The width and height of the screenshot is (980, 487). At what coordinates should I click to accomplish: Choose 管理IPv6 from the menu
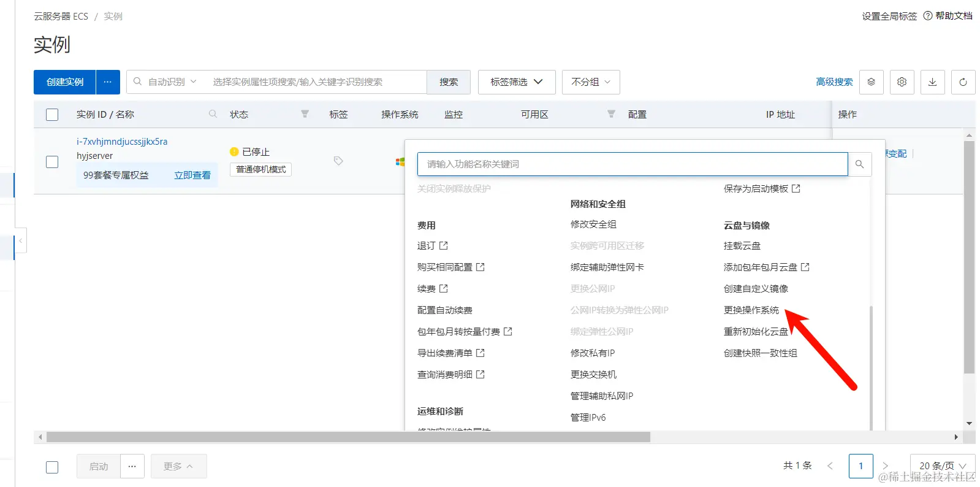588,417
